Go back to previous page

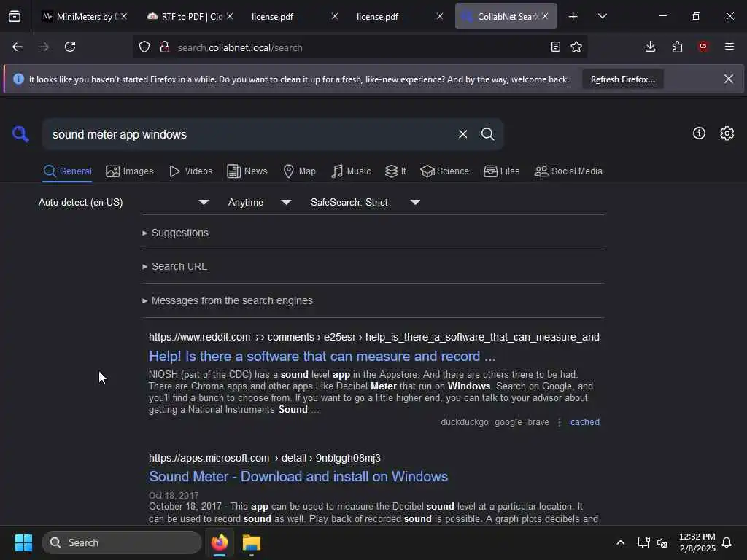pos(18,47)
